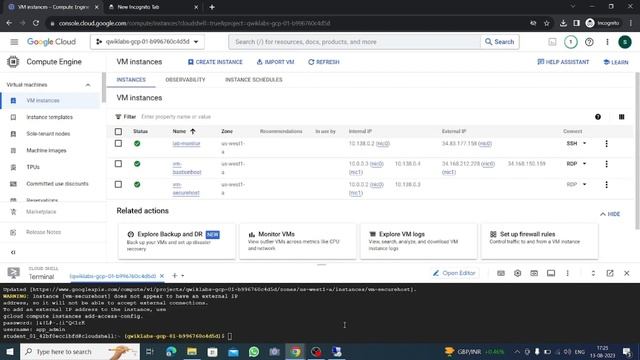Expand SSH options dropdown for lab-monitor
Viewport: 640px width, 360px height.
[x=584, y=143]
